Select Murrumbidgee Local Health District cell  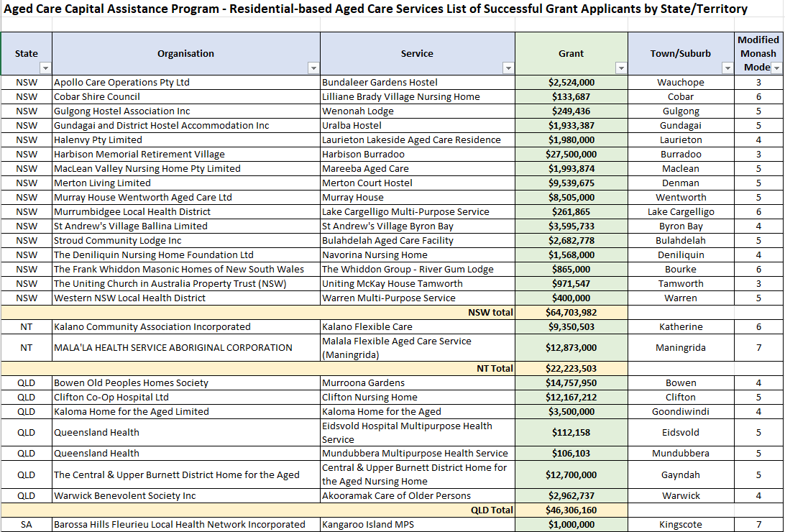click(185, 211)
